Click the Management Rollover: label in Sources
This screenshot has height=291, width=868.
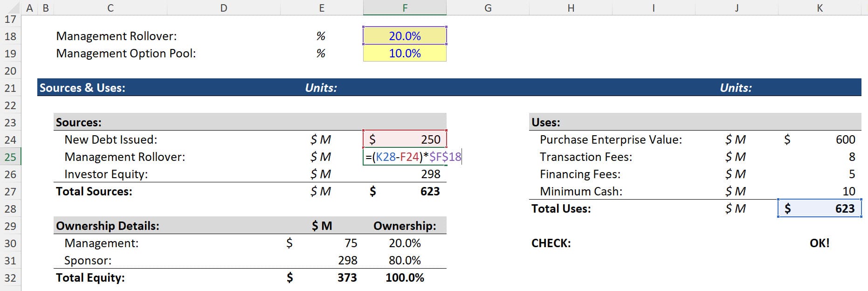tap(125, 157)
